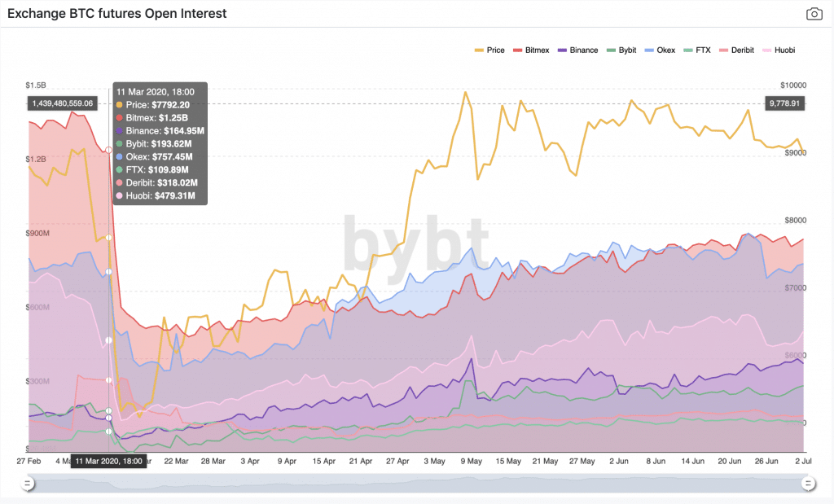Toggle the Okex legend item
Viewport: 834px width, 504px height.
(x=660, y=50)
